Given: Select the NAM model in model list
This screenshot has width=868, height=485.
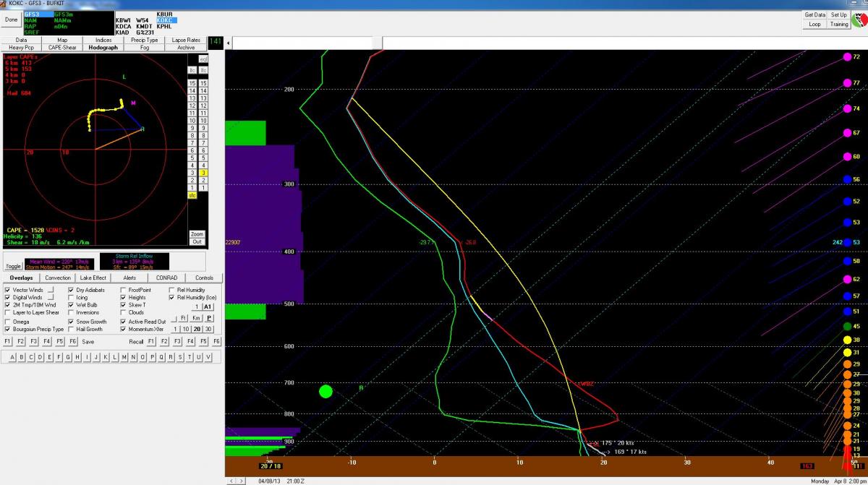Looking at the screenshot, I should 31,20.
